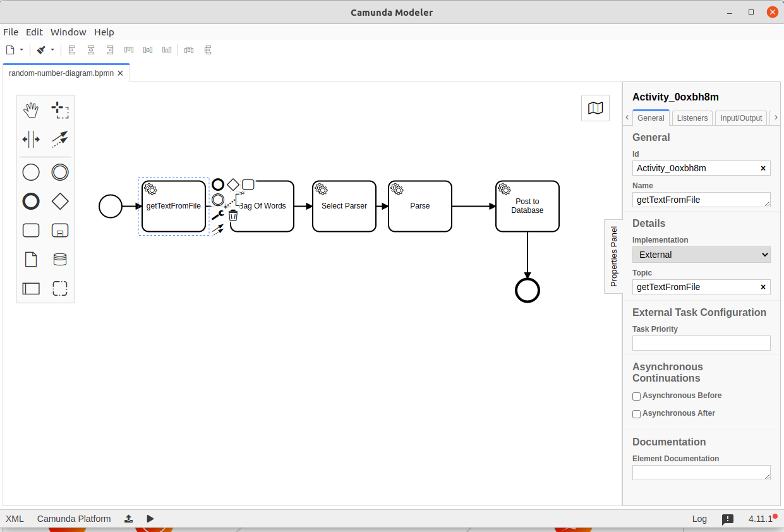784x532 pixels.
Task: Click the start instance play icon
Action: 150,519
